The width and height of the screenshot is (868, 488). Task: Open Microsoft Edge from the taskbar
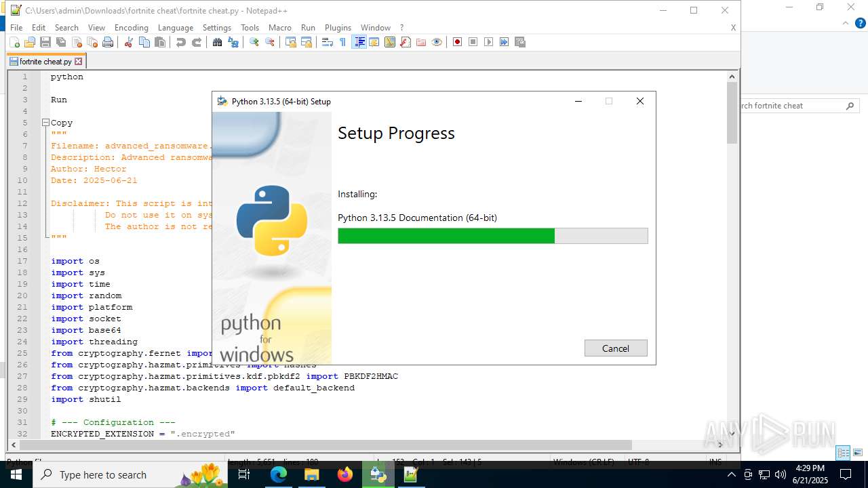click(279, 474)
